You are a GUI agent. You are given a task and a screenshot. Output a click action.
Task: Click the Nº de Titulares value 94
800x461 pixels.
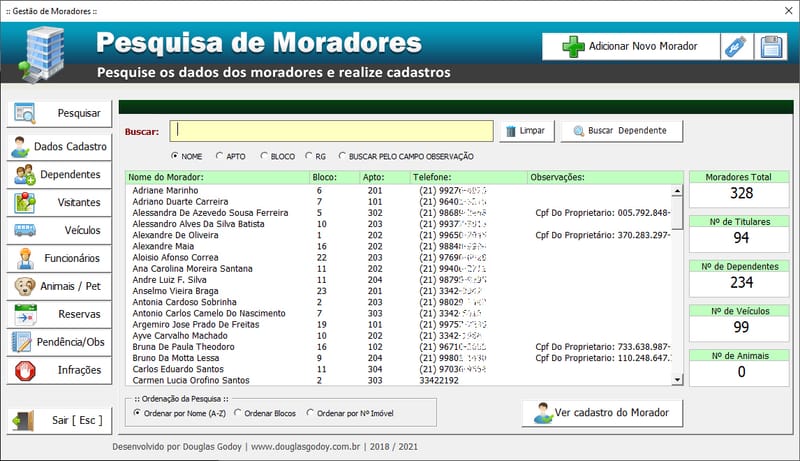pos(741,238)
